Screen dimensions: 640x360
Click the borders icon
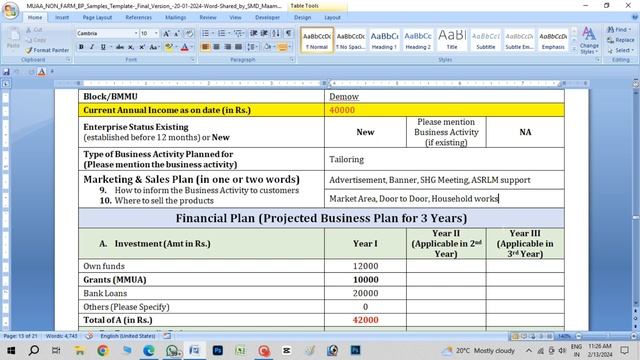pos(282,47)
